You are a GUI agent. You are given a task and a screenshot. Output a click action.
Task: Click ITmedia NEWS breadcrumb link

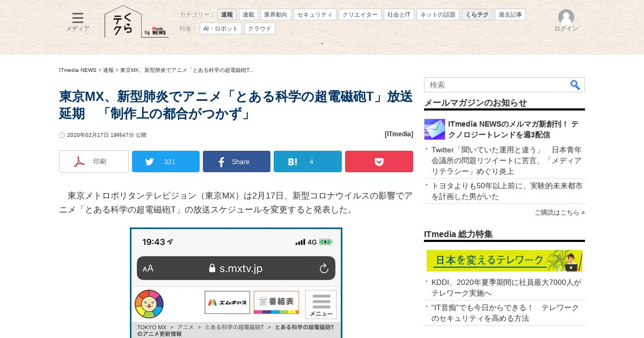78,70
